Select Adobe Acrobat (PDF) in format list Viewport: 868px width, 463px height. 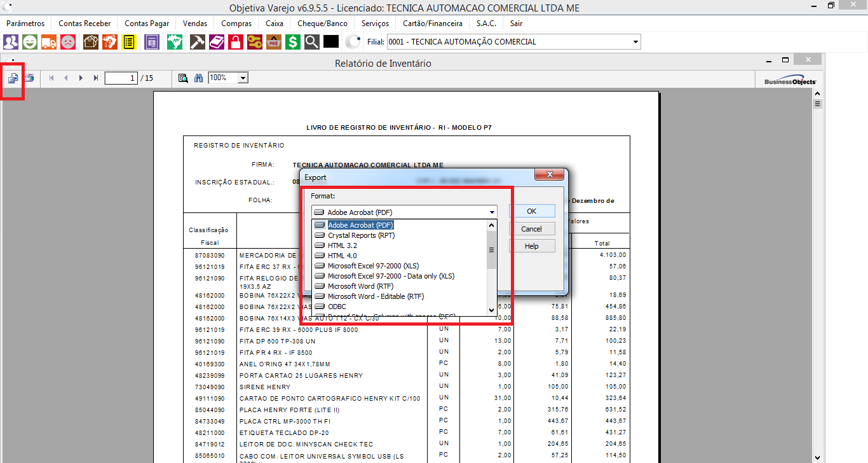click(400, 225)
